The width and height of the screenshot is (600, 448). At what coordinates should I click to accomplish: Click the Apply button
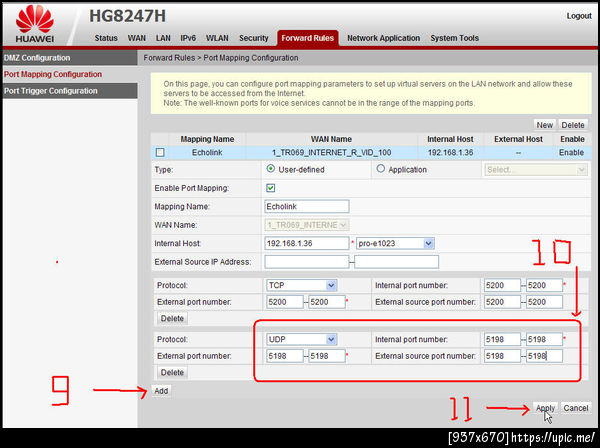coord(545,408)
